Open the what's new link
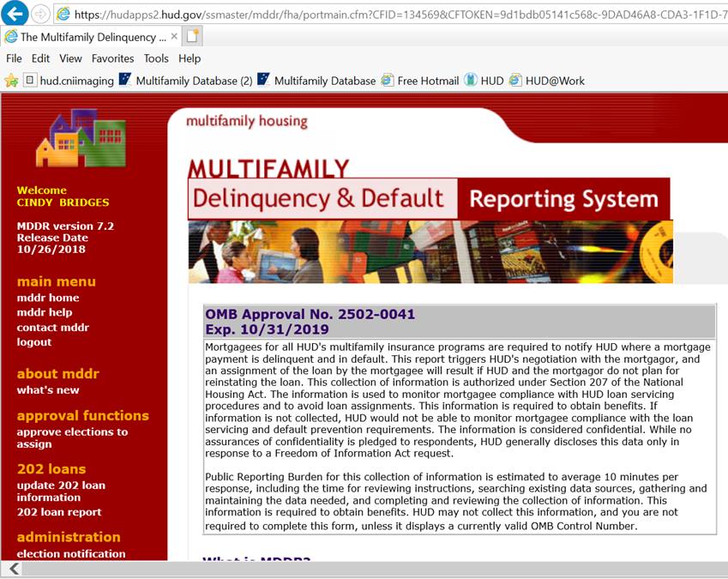 48,390
